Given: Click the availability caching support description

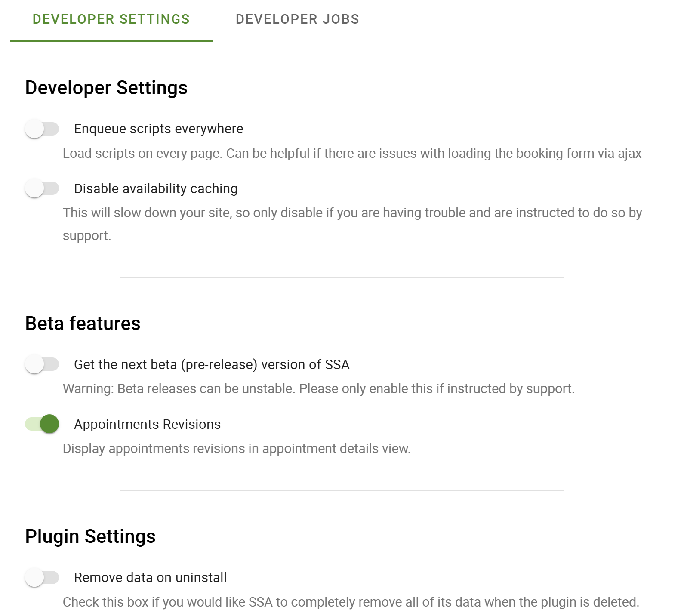Looking at the screenshot, I should click(352, 212).
